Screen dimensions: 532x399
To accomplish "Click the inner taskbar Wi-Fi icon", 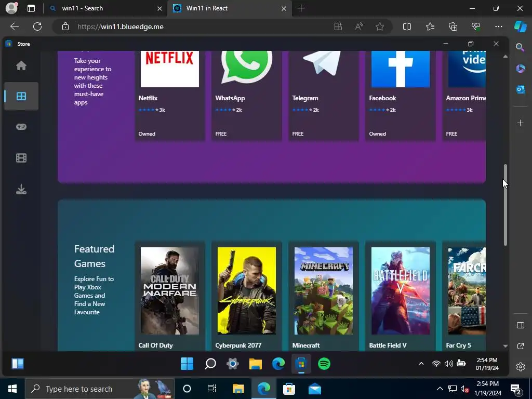I will coord(436,364).
